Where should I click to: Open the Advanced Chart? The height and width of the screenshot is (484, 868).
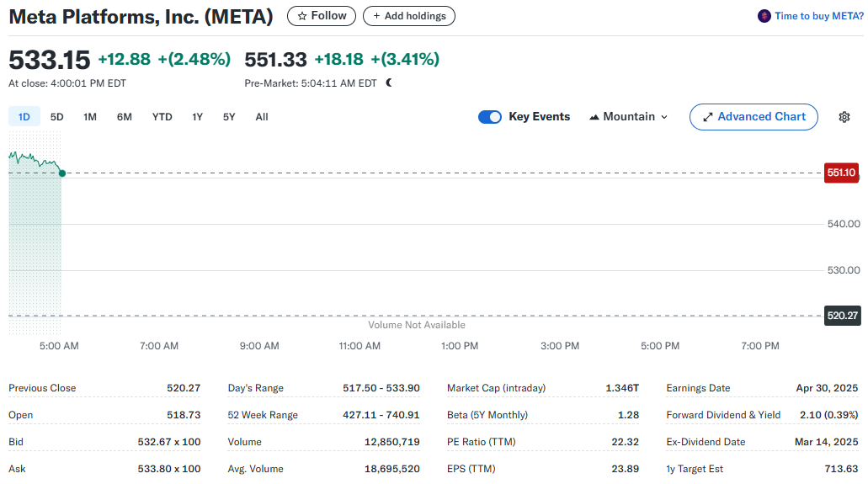(754, 117)
